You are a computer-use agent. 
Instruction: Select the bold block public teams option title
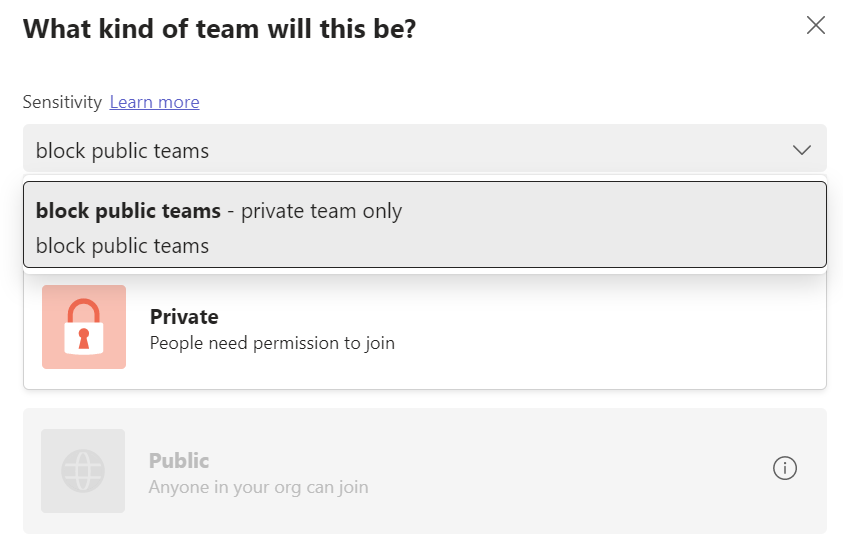point(128,211)
